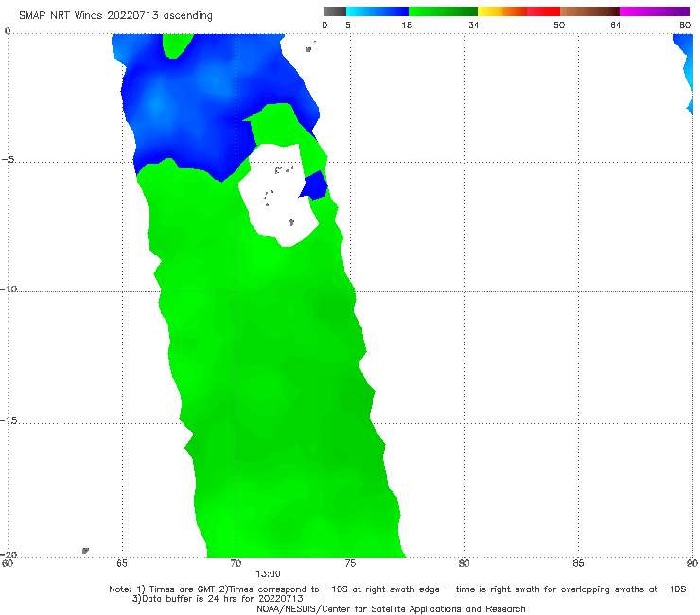
Task: Click the latitude axis label '-20'
Action: click(x=9, y=554)
